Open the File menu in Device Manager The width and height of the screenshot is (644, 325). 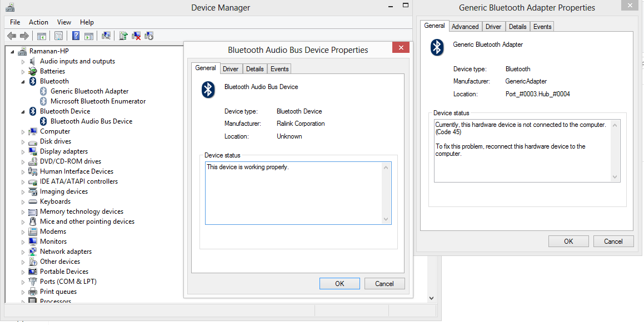[x=15, y=22]
